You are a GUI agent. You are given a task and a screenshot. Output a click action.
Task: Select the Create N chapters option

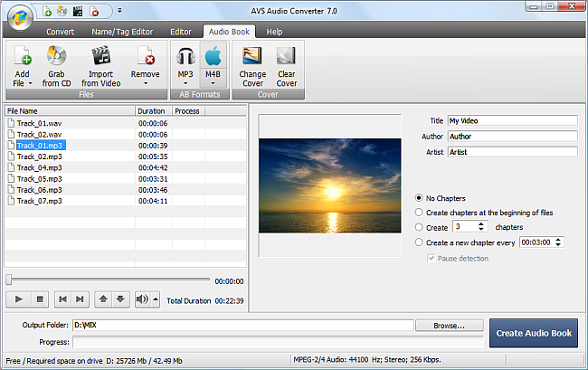[x=419, y=227]
